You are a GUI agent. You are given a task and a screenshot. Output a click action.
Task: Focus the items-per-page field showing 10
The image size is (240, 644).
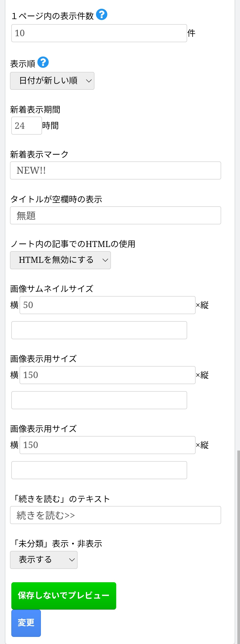tap(99, 33)
